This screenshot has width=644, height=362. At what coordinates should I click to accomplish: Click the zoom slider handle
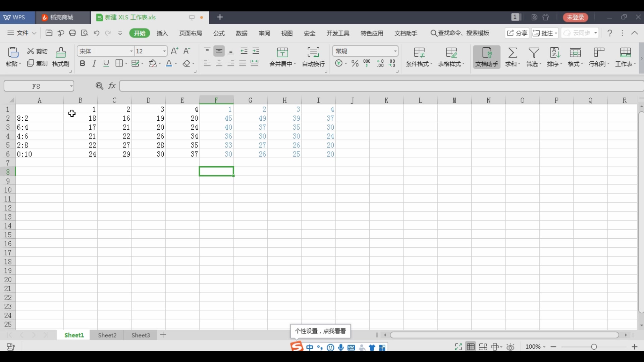pyautogui.click(x=594, y=347)
